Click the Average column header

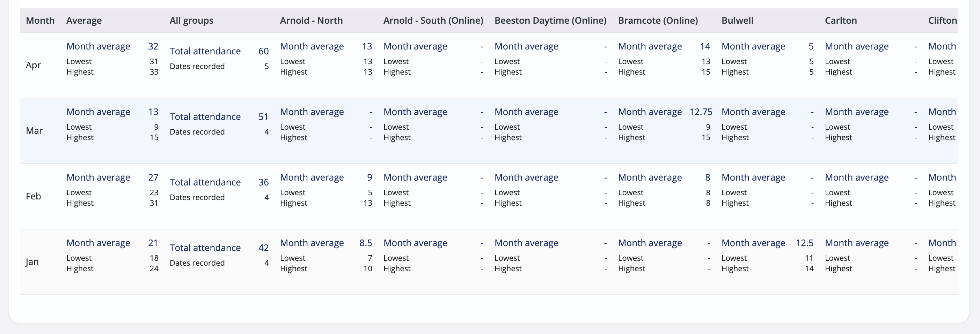click(x=84, y=21)
